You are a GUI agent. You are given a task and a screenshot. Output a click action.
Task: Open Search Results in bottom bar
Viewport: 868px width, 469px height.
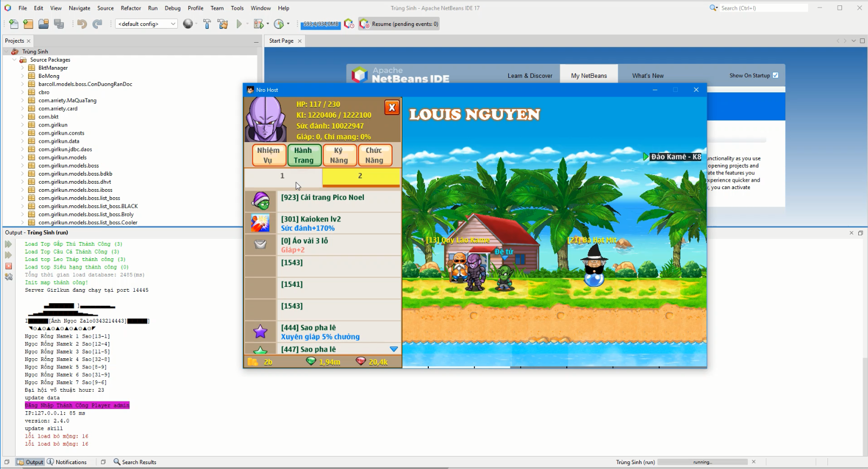pos(135,462)
